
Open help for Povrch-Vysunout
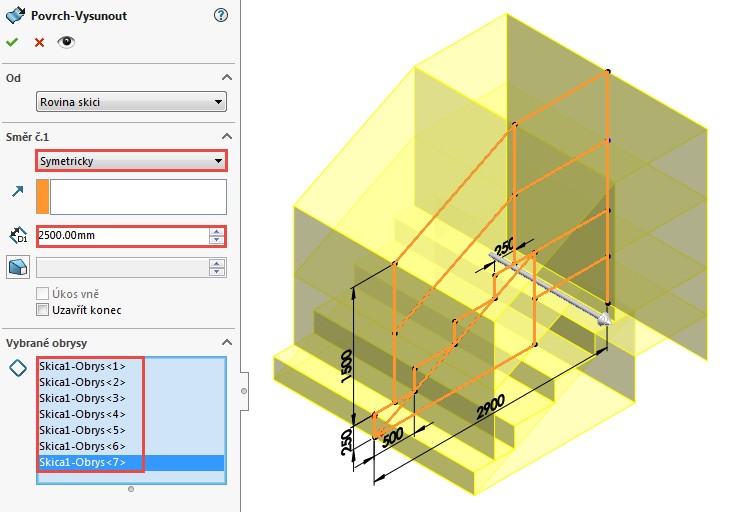click(221, 15)
